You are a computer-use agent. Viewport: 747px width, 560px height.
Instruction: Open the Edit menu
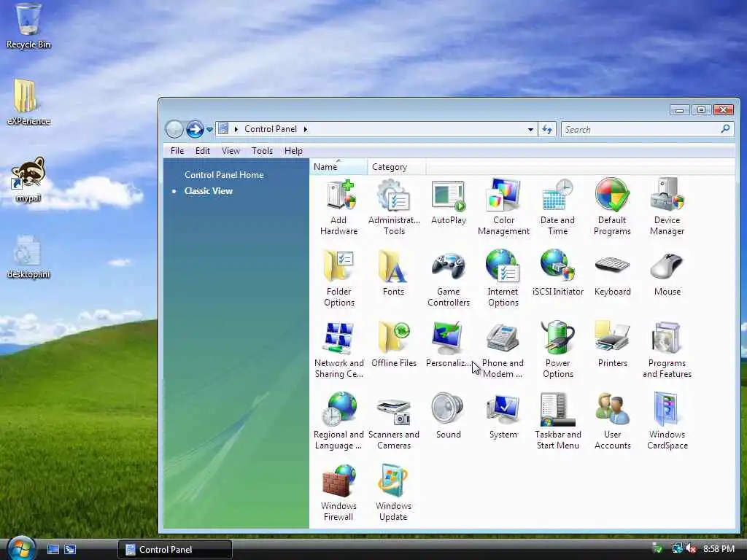(x=203, y=151)
